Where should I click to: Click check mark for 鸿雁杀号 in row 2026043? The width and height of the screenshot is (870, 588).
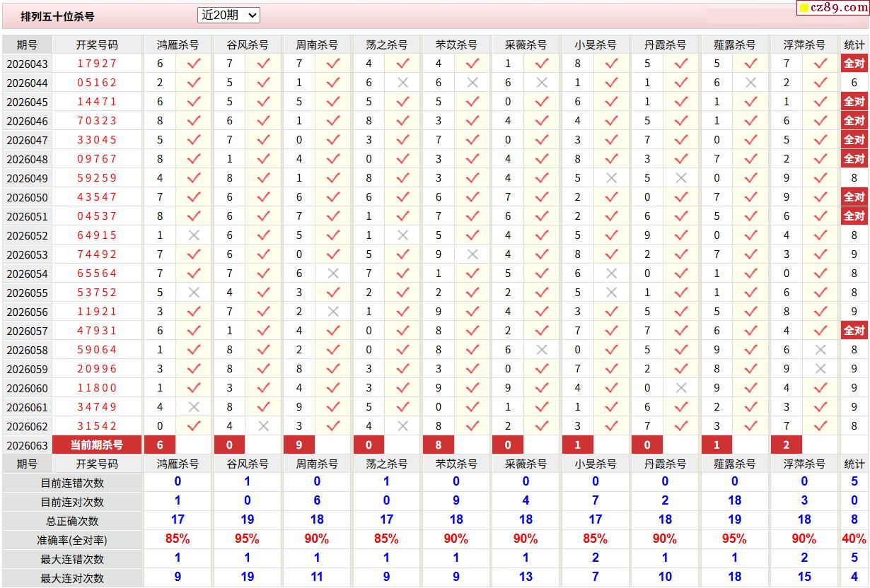(x=194, y=64)
